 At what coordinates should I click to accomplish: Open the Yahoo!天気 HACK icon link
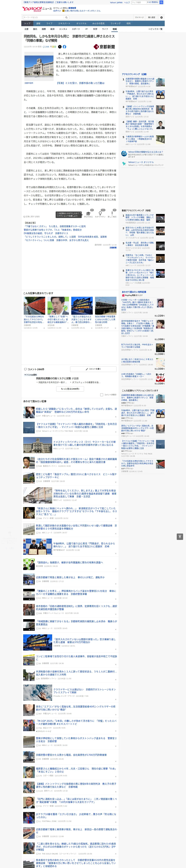click(124, 154)
